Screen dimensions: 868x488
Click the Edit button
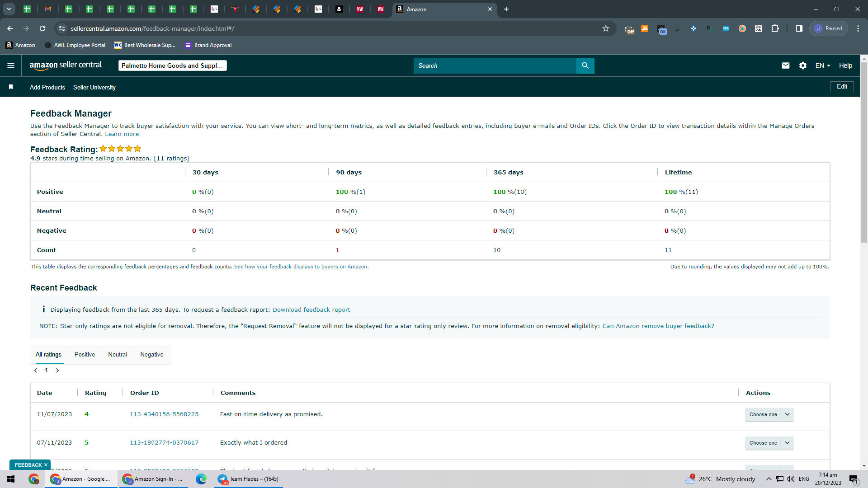tap(842, 86)
